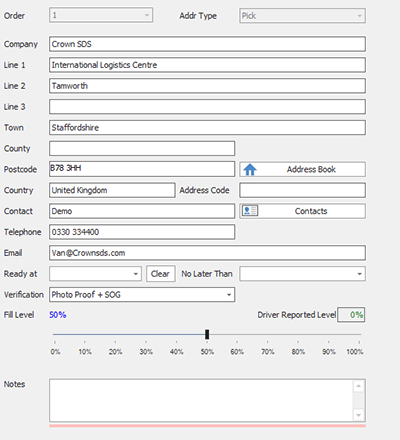This screenshot has height=440, width=400.
Task: Click the Driver Reported Level 0% box
Action: pyautogui.click(x=351, y=315)
